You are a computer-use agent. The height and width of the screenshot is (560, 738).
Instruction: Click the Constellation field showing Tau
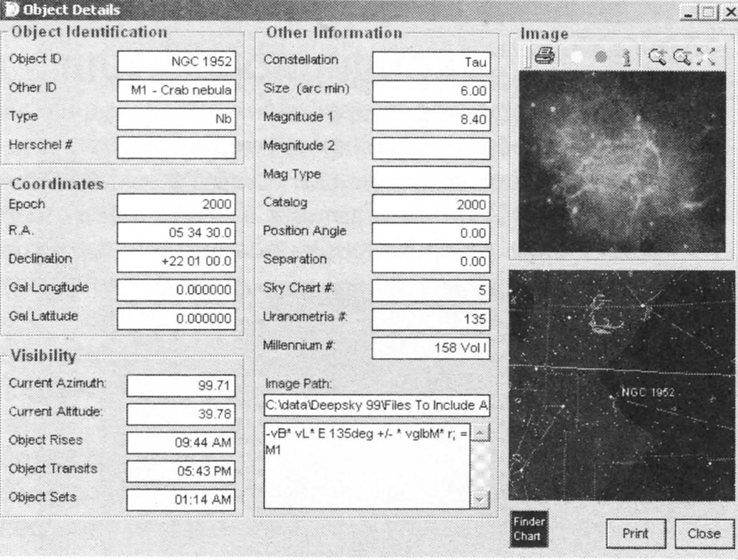tap(432, 63)
